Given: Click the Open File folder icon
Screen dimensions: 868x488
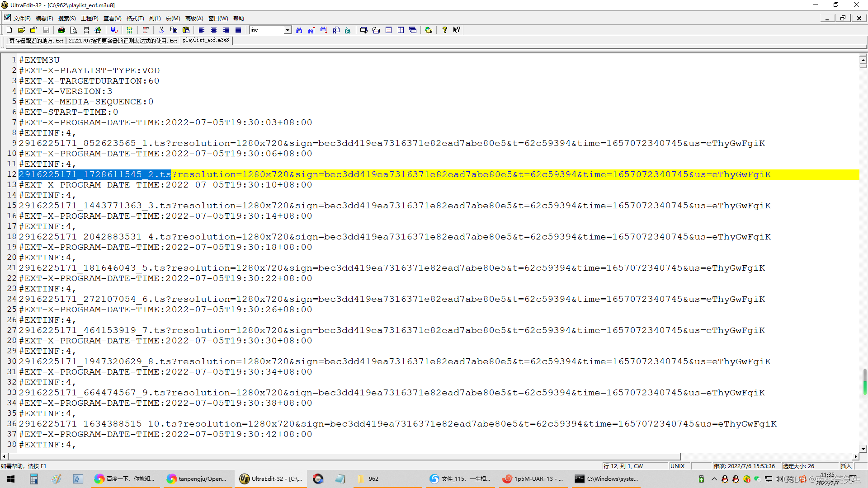Looking at the screenshot, I should click(x=21, y=30).
